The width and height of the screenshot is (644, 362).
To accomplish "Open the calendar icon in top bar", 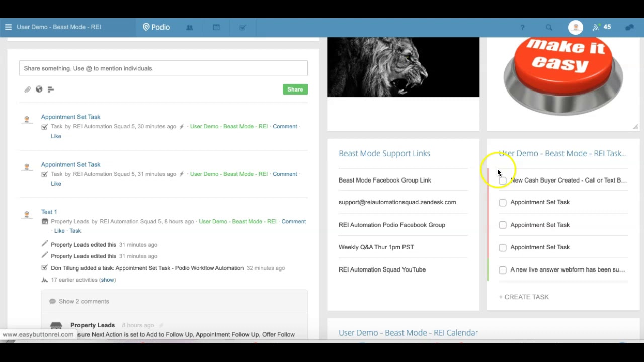I will pos(216,28).
